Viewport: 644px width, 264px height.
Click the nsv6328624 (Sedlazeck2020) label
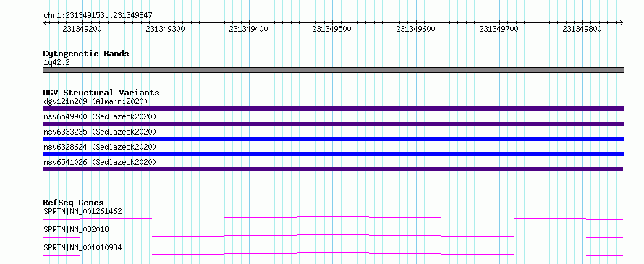[100, 147]
